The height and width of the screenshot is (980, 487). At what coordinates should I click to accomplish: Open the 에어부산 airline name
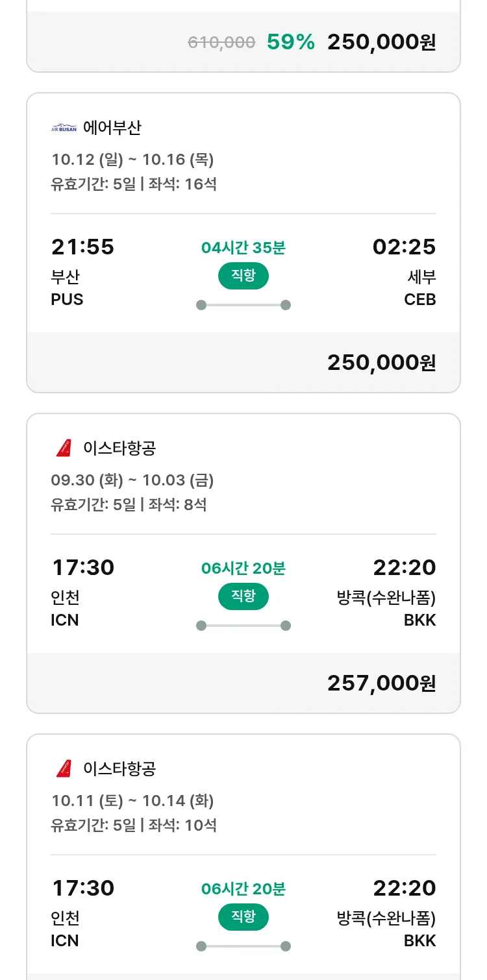pyautogui.click(x=112, y=128)
